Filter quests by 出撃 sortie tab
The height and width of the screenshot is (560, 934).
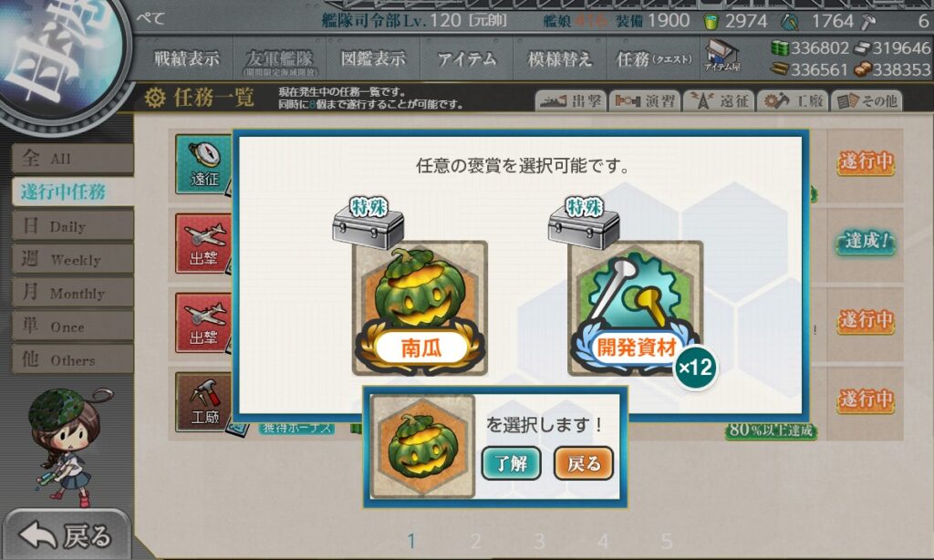571,100
